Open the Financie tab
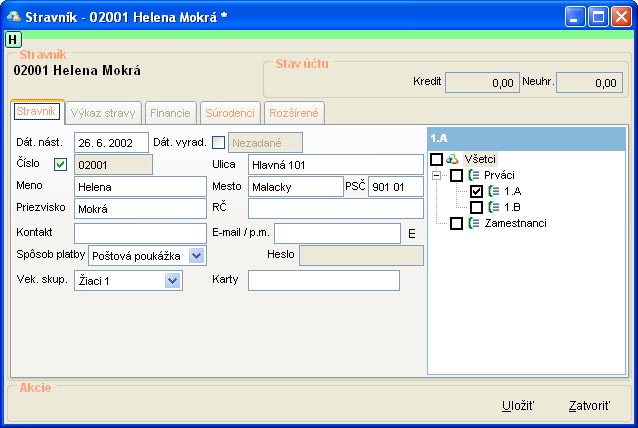 coord(170,112)
